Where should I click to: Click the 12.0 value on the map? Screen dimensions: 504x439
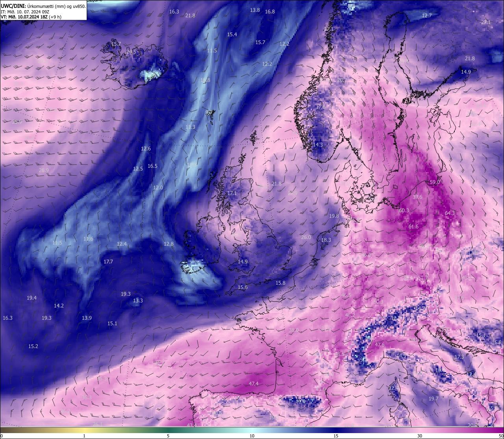tap(158, 187)
